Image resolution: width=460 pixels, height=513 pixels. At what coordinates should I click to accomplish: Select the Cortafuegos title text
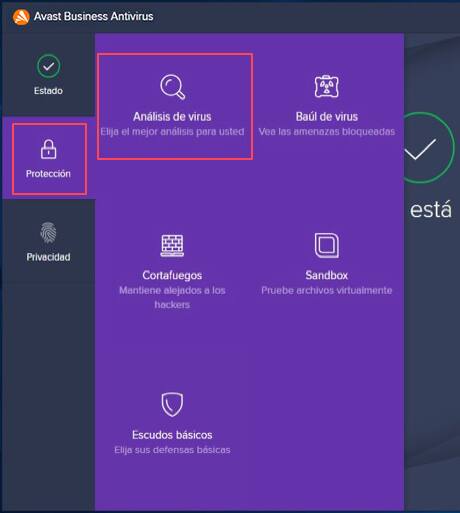[x=172, y=275]
